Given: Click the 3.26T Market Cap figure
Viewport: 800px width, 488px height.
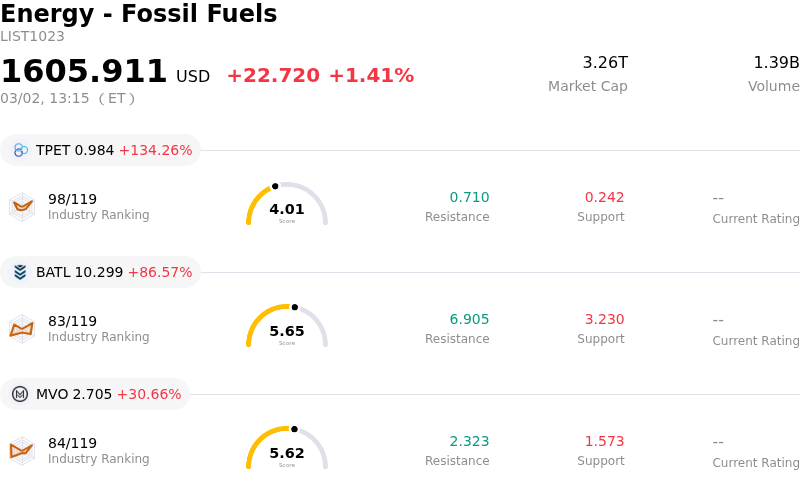Looking at the screenshot, I should click(x=605, y=63).
